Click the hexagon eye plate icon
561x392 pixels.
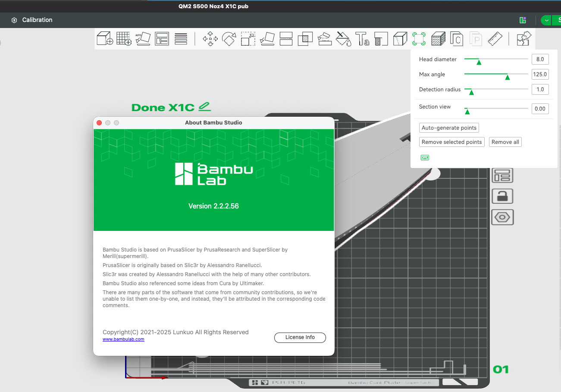tap(502, 217)
